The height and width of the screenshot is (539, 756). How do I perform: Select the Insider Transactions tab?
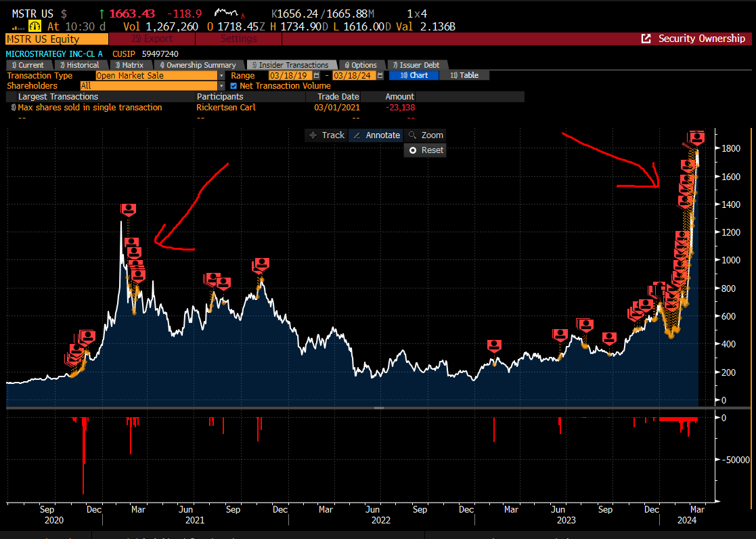tap(291, 64)
